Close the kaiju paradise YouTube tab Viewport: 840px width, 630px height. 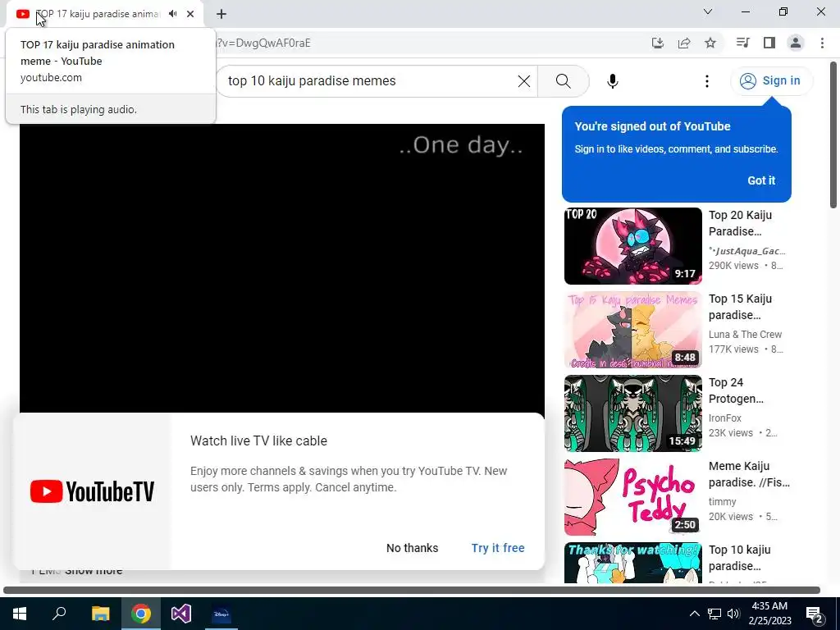(190, 14)
